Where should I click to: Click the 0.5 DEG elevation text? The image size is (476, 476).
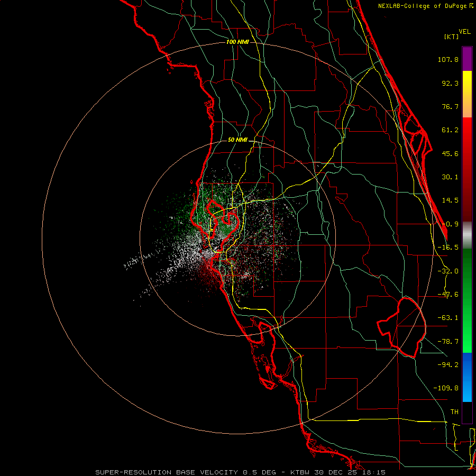259,472
